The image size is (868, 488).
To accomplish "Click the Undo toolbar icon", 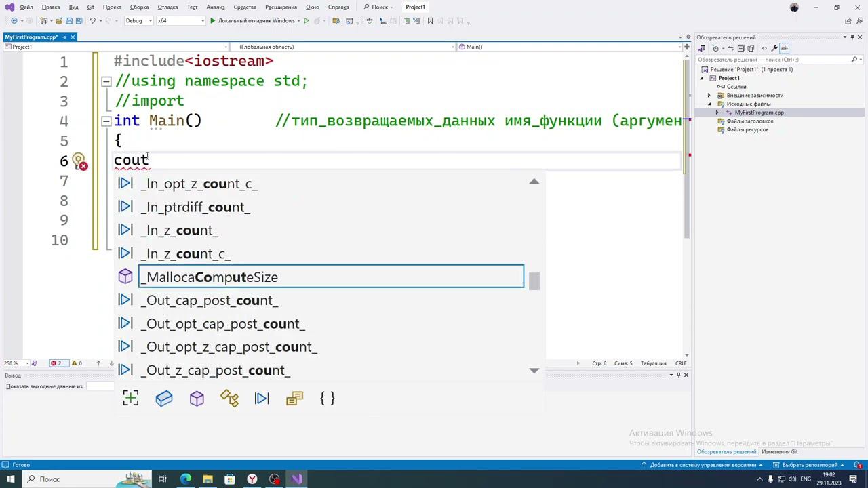I will click(92, 21).
